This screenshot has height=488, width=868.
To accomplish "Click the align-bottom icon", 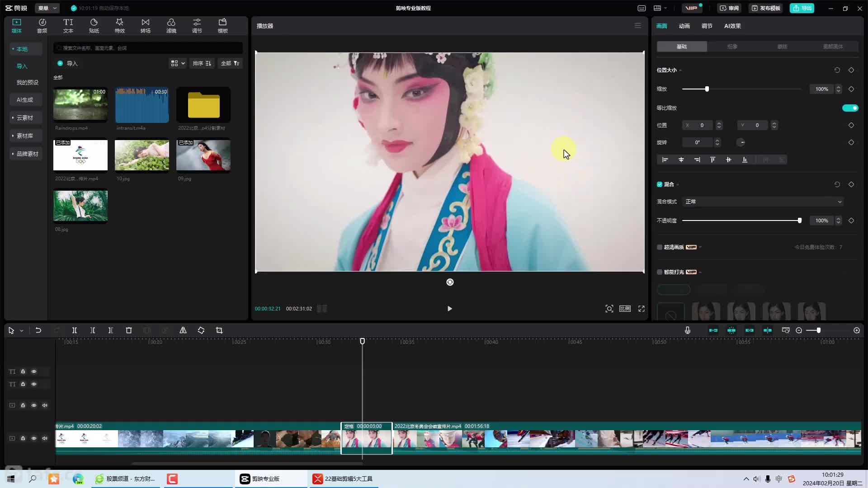I will coord(745,160).
